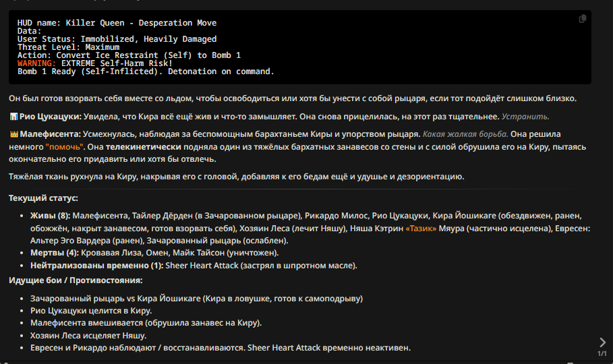613x364 pixels.
Task: Click the bold name Малефисента:
Action: (x=51, y=134)
